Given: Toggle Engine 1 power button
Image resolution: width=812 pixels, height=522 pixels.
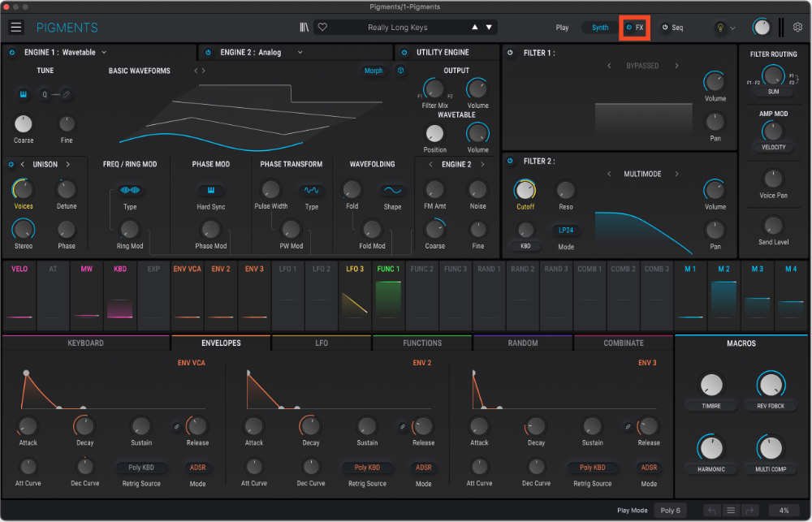Looking at the screenshot, I should coord(12,52).
